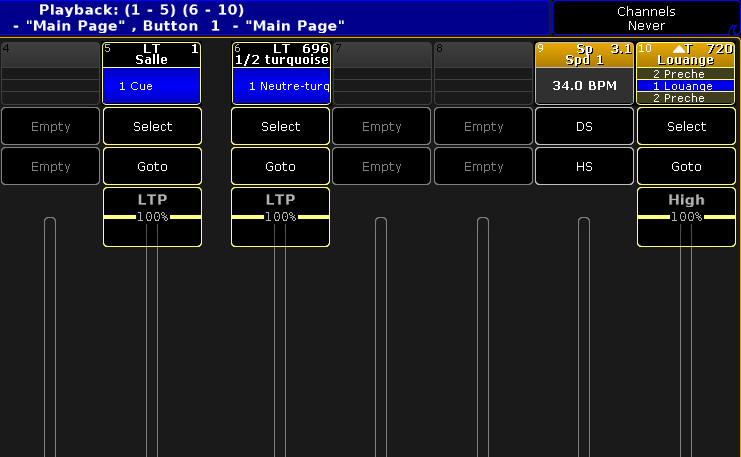Viewport: 741px width, 457px height.
Task: Click the Spd 1 speed master header
Action: click(x=584, y=54)
